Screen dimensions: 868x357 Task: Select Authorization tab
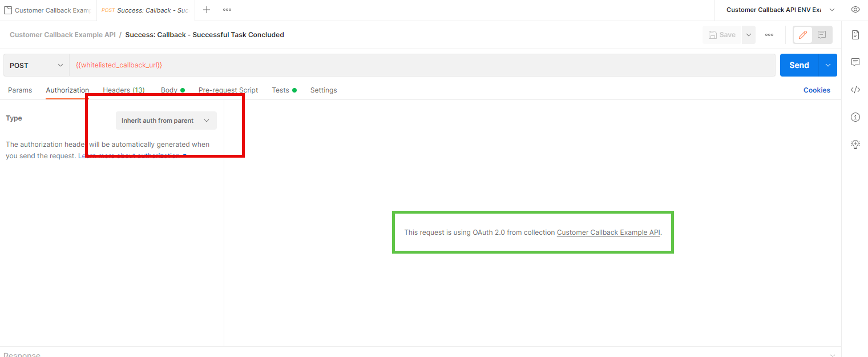[67, 90]
